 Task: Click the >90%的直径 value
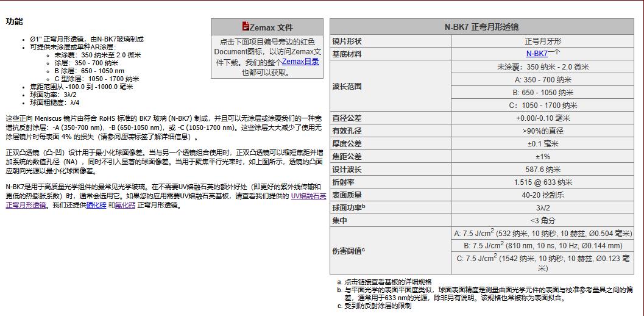click(542, 131)
